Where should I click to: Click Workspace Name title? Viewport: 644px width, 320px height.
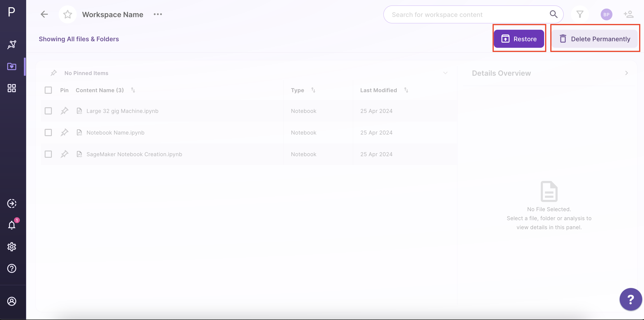tap(113, 14)
